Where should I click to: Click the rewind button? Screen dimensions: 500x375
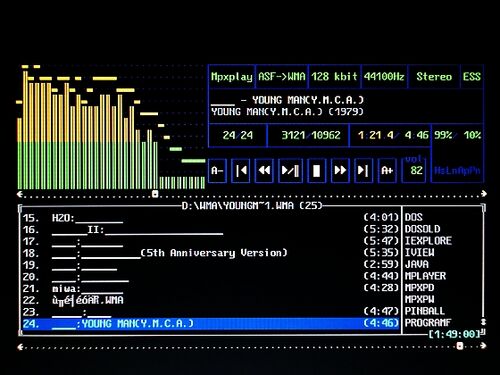point(264,171)
